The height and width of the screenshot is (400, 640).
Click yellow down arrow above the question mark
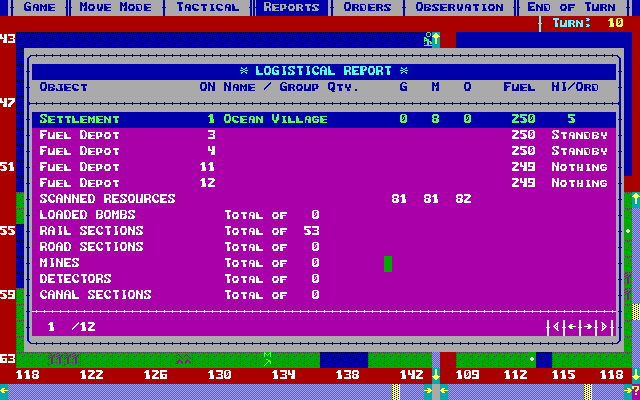tap(636, 375)
